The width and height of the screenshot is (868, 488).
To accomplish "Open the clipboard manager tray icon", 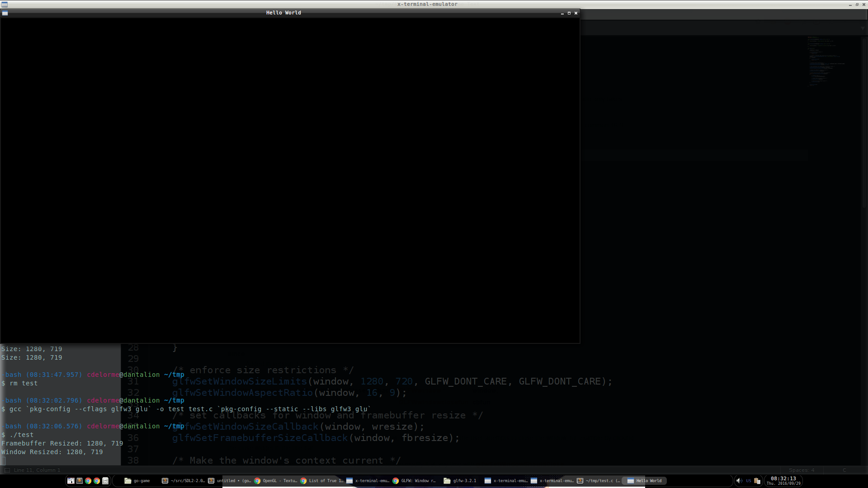I will 757,481.
